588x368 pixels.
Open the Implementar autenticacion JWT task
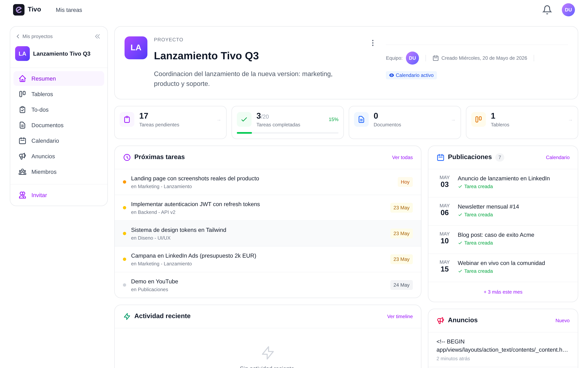pos(268,208)
